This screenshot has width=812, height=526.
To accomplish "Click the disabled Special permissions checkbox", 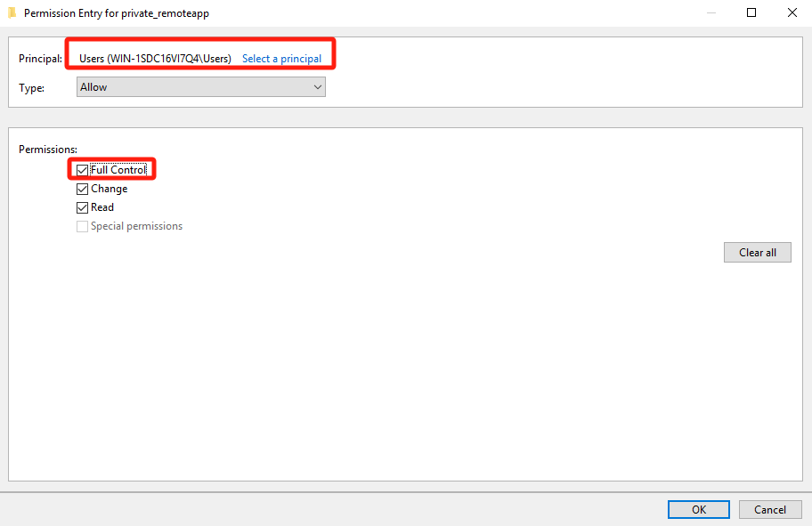I will coord(82,226).
